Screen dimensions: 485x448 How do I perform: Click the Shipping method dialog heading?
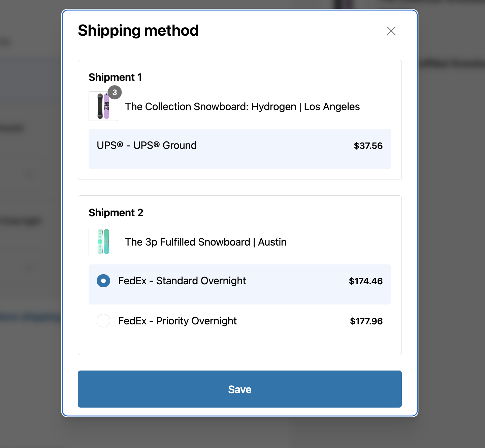tap(138, 31)
